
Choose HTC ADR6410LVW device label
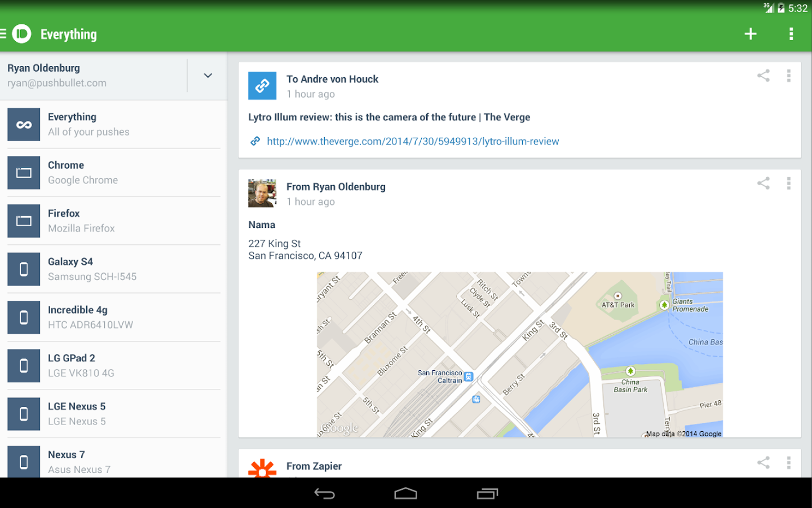(90, 325)
